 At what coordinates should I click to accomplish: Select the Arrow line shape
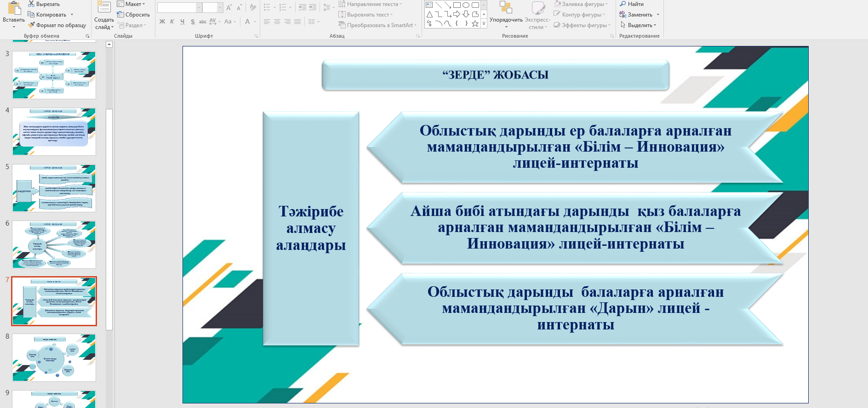[447, 5]
